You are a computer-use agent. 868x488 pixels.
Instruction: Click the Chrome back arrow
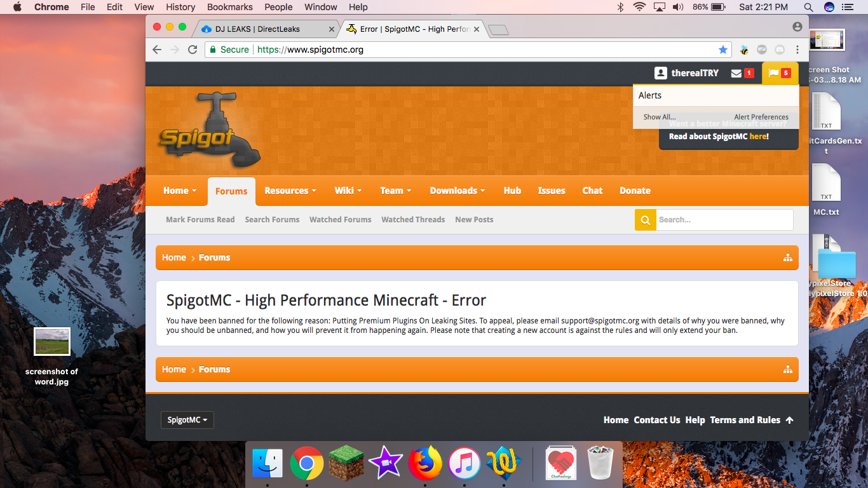157,50
